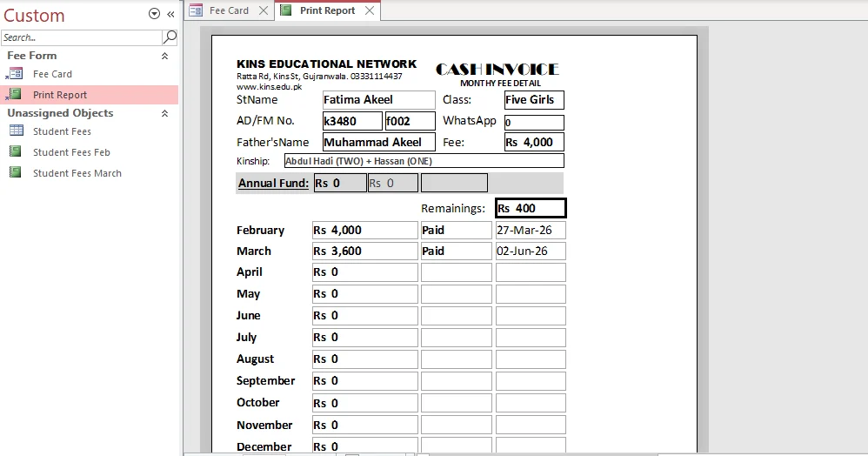Click the Remainings Rs 400 box

531,208
